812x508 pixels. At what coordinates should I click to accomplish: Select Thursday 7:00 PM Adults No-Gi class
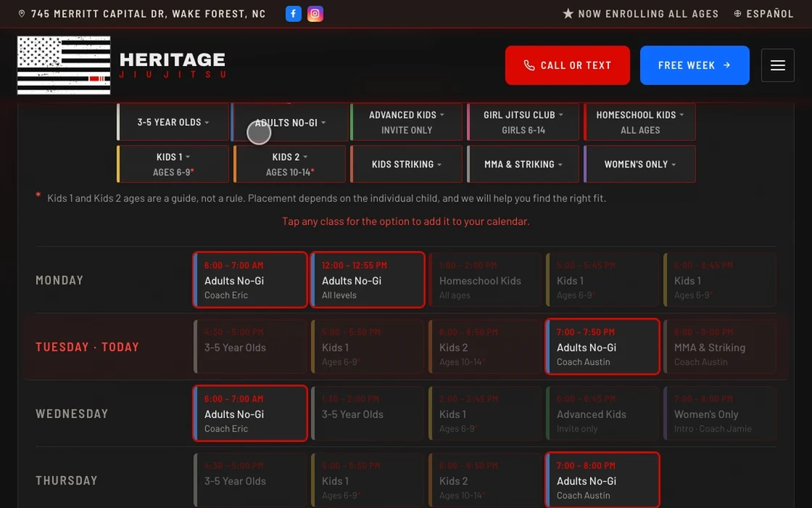pyautogui.click(x=602, y=480)
